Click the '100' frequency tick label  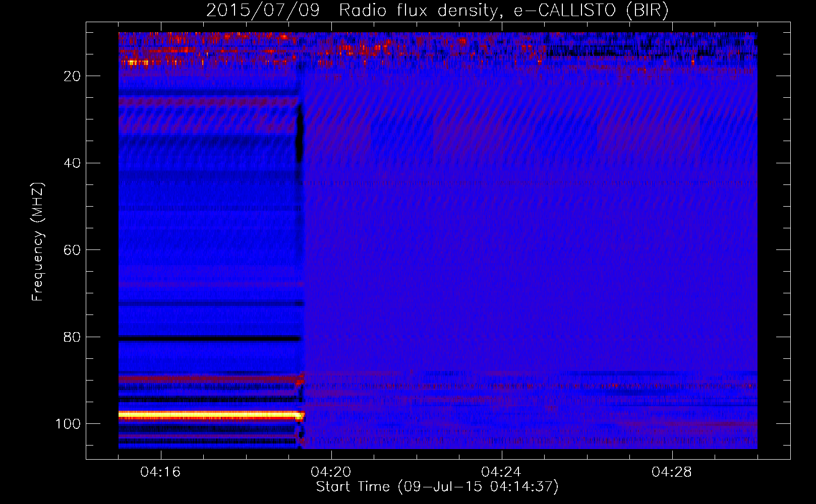68,424
